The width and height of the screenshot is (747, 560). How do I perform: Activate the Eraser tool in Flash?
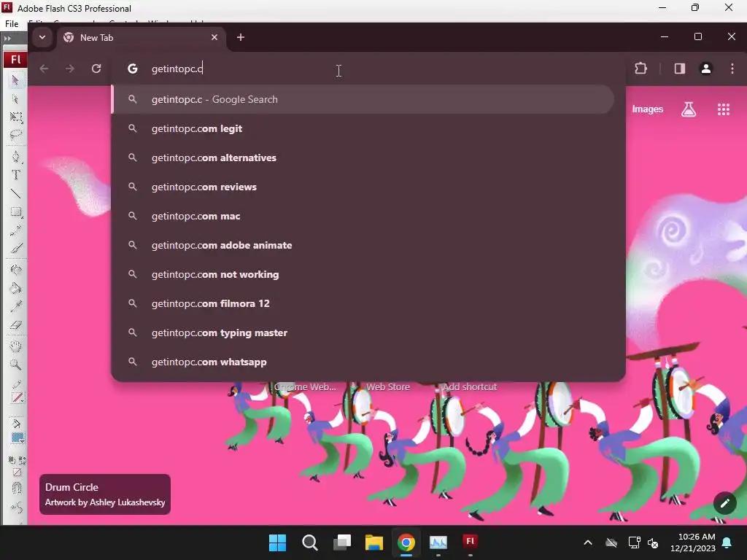(x=15, y=324)
